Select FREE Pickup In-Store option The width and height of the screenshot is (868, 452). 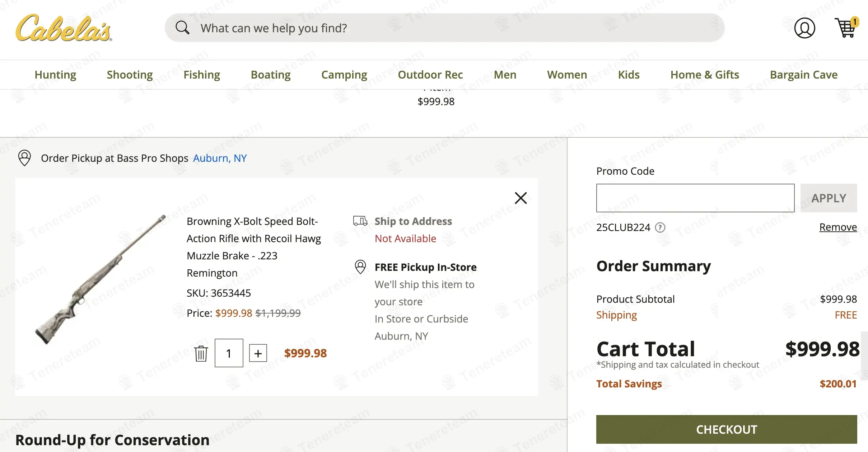tap(425, 267)
